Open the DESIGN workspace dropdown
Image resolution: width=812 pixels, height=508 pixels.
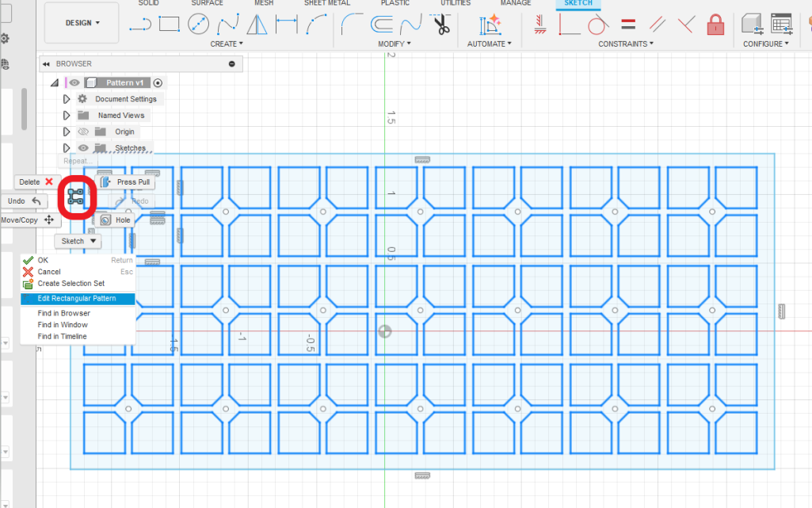pos(82,23)
